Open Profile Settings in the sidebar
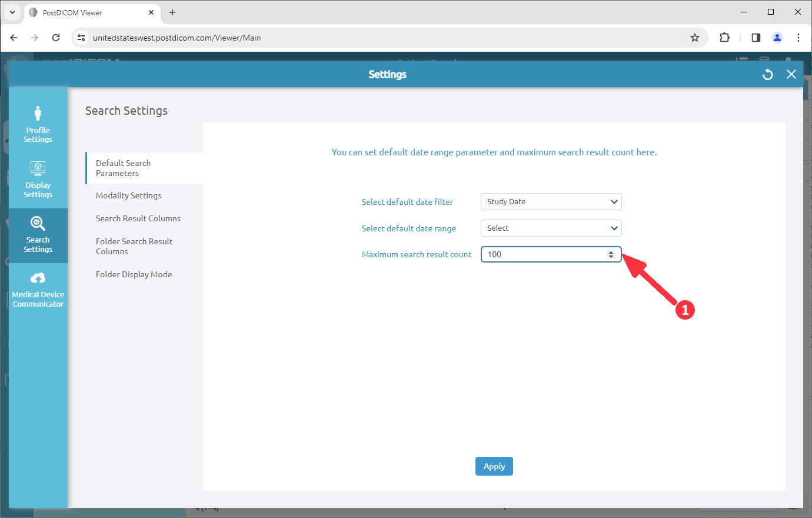 [x=38, y=122]
